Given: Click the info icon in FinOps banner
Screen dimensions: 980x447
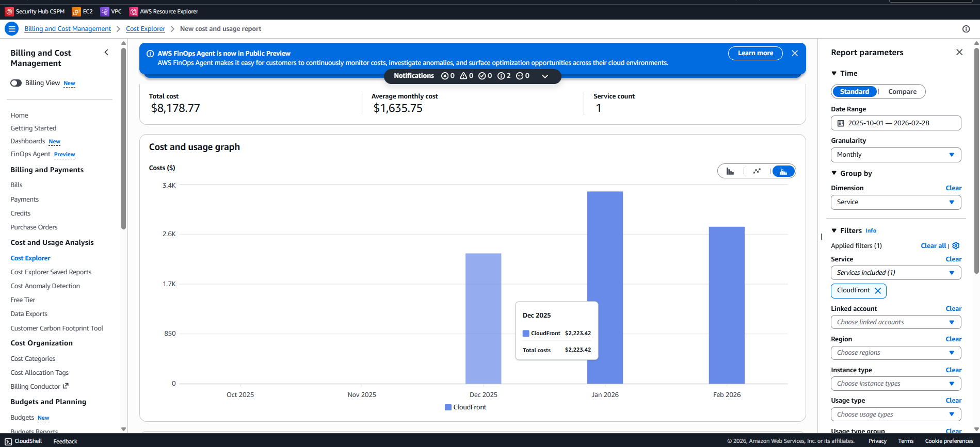Looking at the screenshot, I should click(x=150, y=54).
